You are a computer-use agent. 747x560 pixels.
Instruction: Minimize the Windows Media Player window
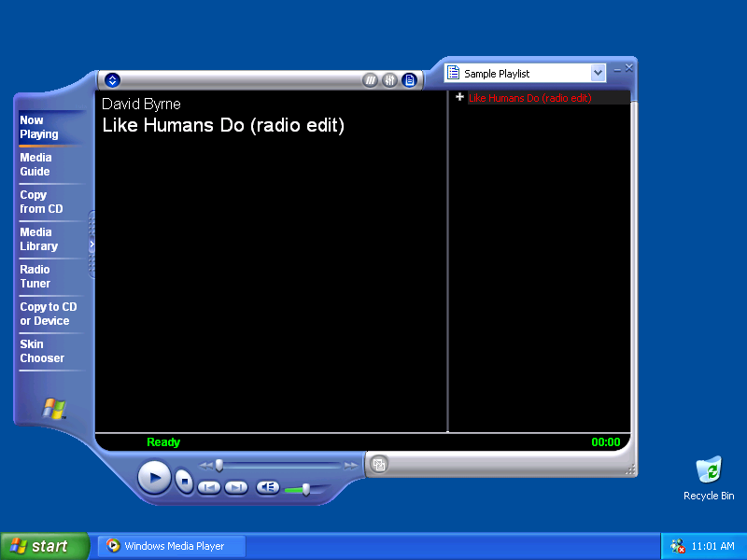pyautogui.click(x=617, y=69)
